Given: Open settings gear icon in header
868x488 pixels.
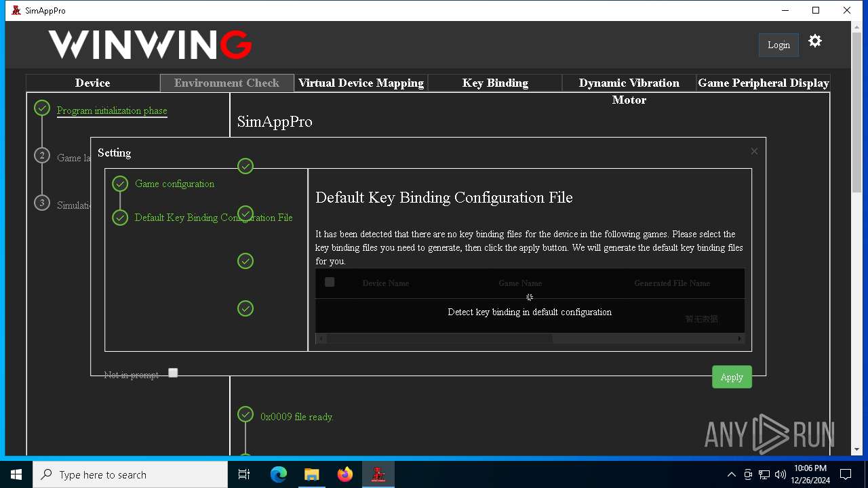Looking at the screenshot, I should pos(815,41).
